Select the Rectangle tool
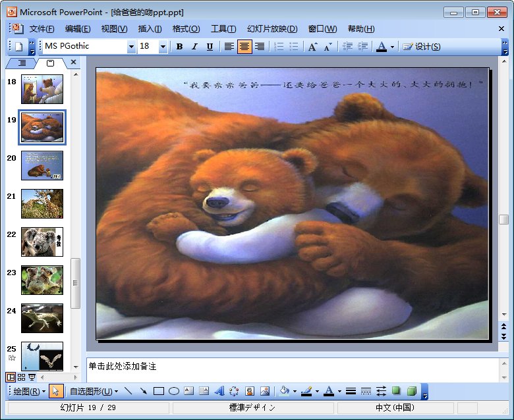The width and height of the screenshot is (514, 420). pyautogui.click(x=159, y=391)
